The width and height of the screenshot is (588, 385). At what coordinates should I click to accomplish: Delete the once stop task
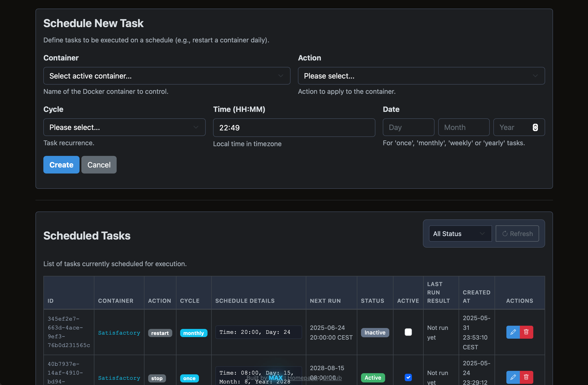tap(526, 377)
